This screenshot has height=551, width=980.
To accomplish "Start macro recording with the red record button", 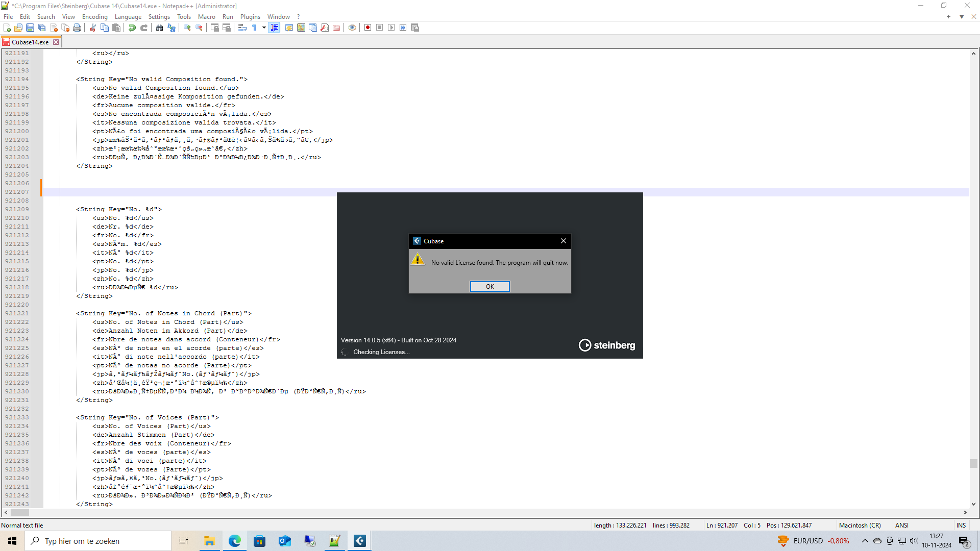I will coord(367,28).
